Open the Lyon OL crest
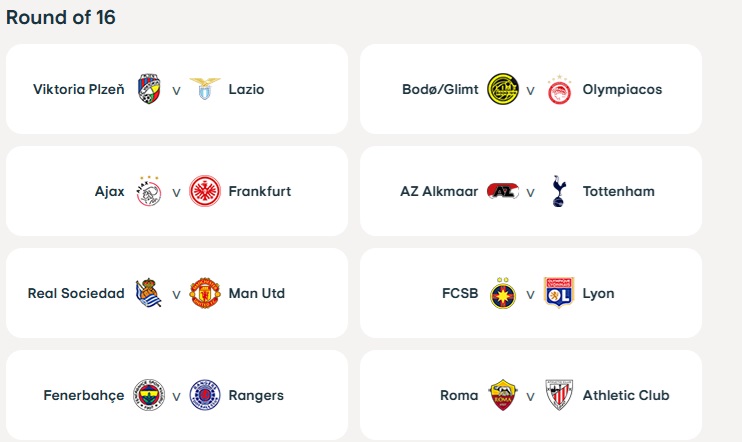Viewport: 742px width, 442px height. click(559, 292)
